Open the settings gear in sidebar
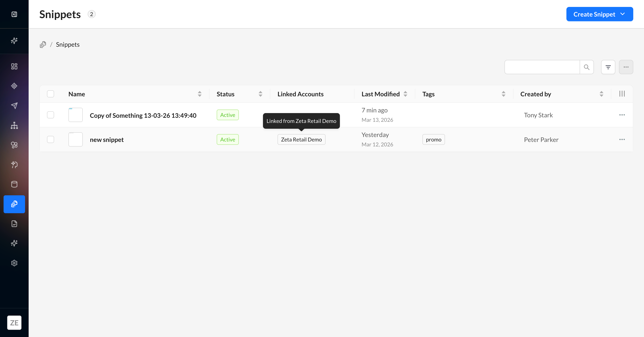 (x=14, y=263)
